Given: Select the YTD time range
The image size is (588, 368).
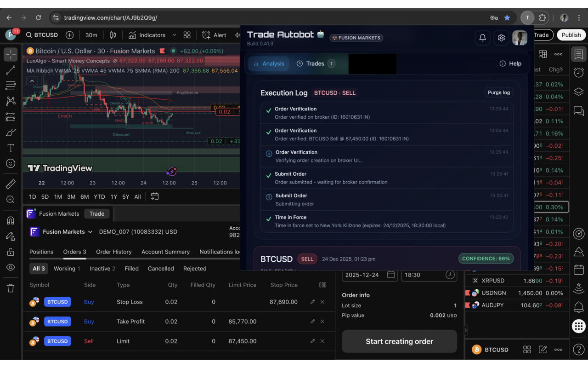Looking at the screenshot, I should [x=99, y=196].
